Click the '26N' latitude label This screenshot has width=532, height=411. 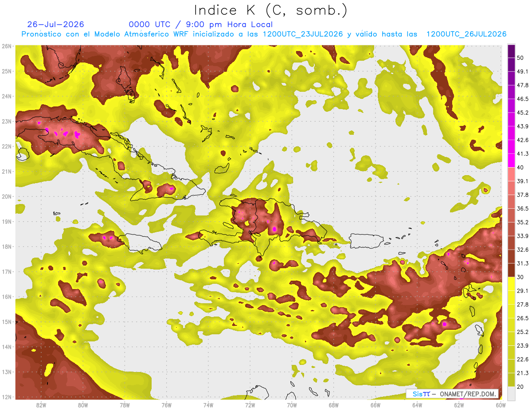pos(6,46)
